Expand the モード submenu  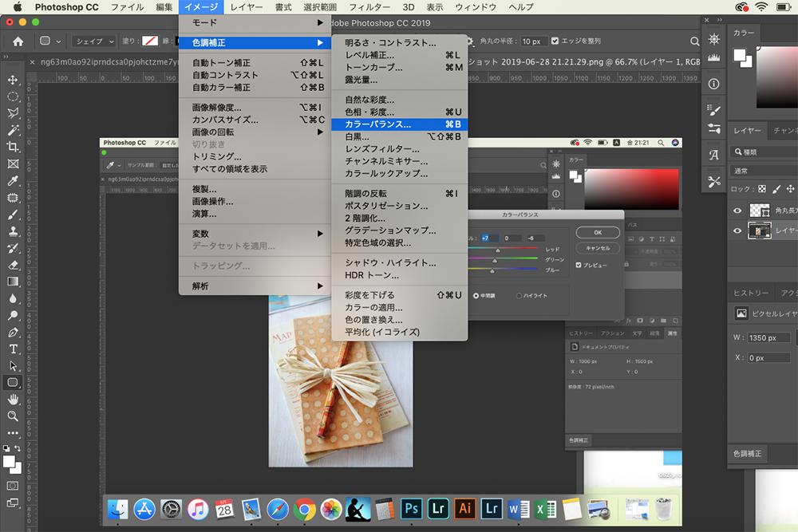[255, 23]
